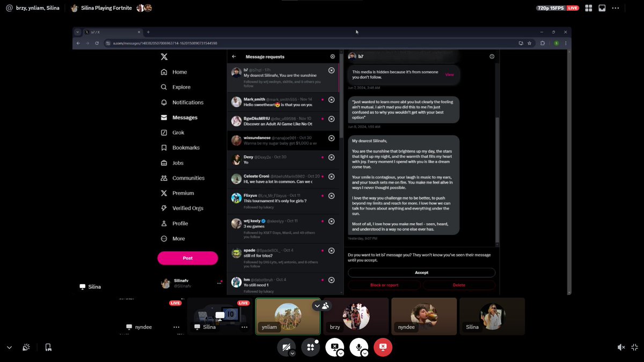Dismiss the Dexy message request
This screenshot has height=362, width=644.
pos(331,157)
